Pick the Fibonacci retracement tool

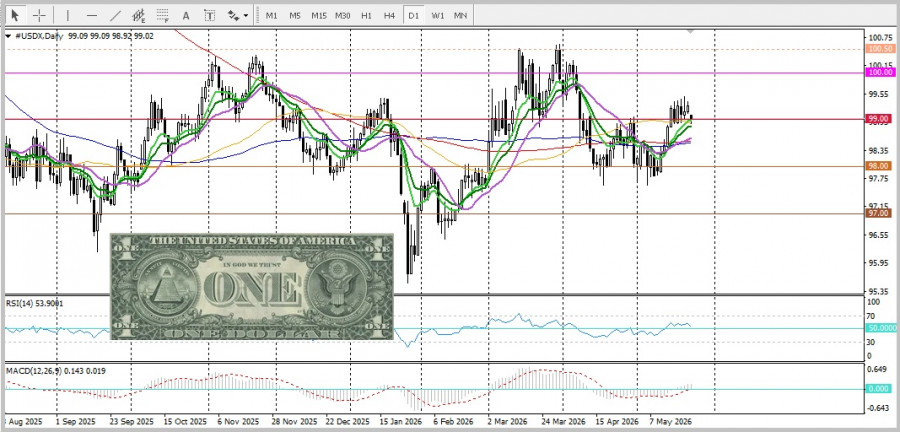click(162, 15)
